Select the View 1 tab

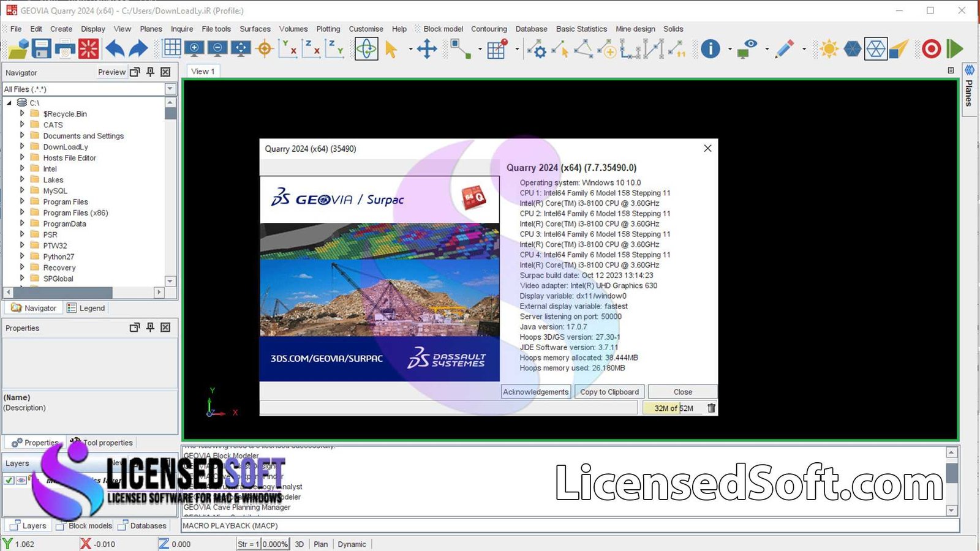203,72
